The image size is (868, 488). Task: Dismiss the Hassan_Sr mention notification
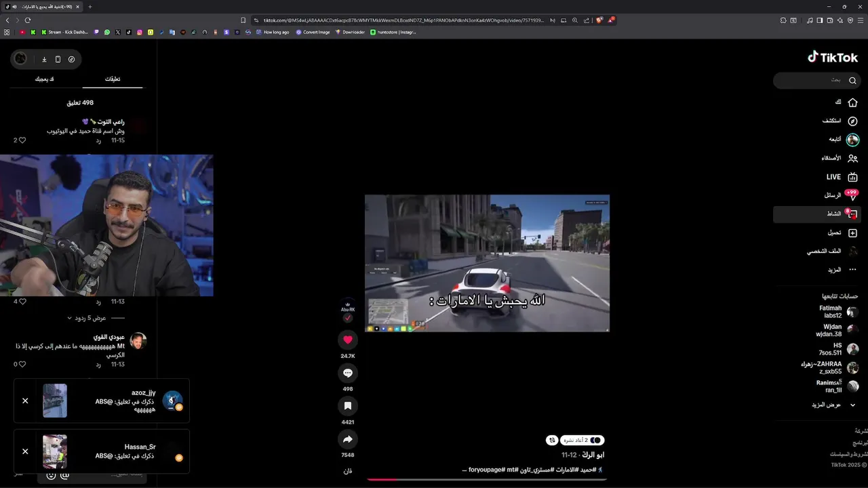point(25,451)
